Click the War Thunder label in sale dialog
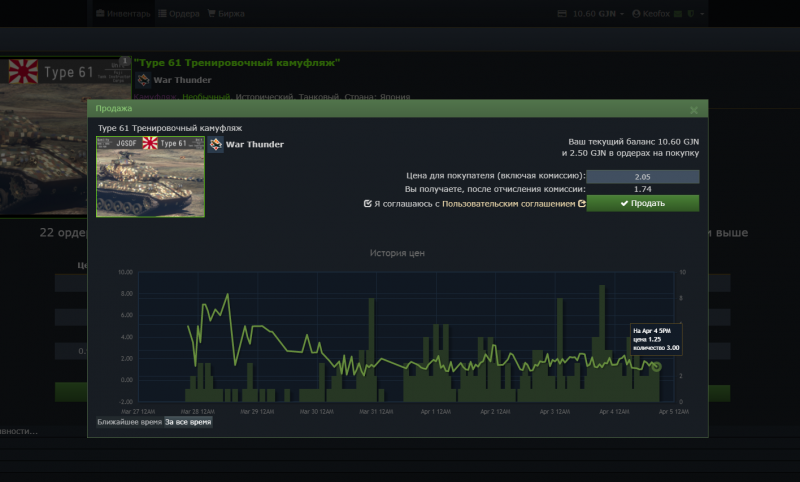Viewport: 800px width, 482px height. (x=255, y=144)
